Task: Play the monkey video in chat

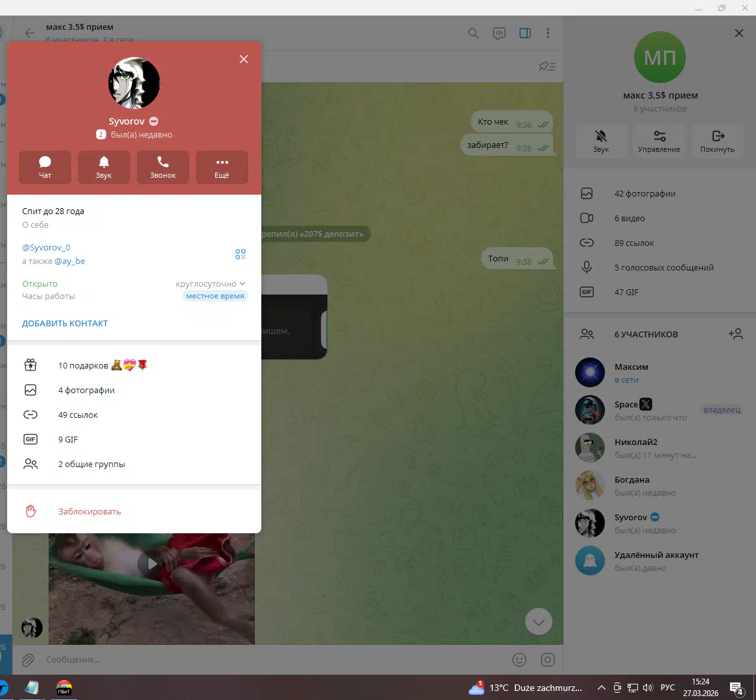Action: [152, 564]
